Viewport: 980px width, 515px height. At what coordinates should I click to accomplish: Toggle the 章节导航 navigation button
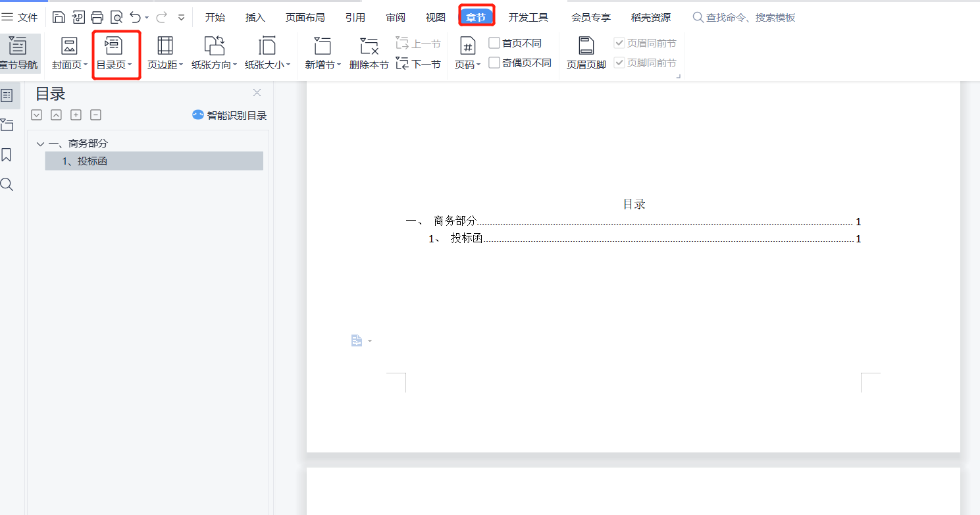(18, 53)
